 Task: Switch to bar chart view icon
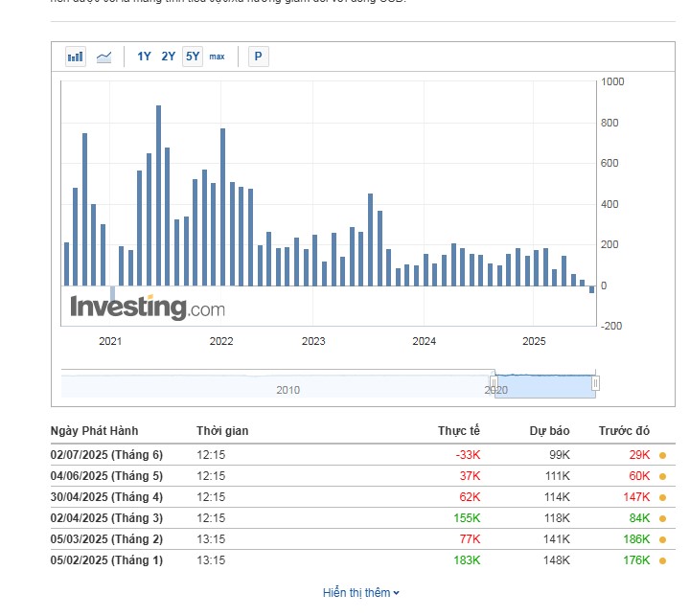point(76,57)
